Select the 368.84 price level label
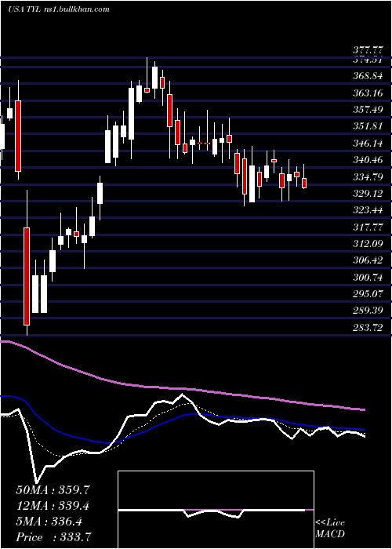This screenshot has height=549, width=392. (367, 76)
